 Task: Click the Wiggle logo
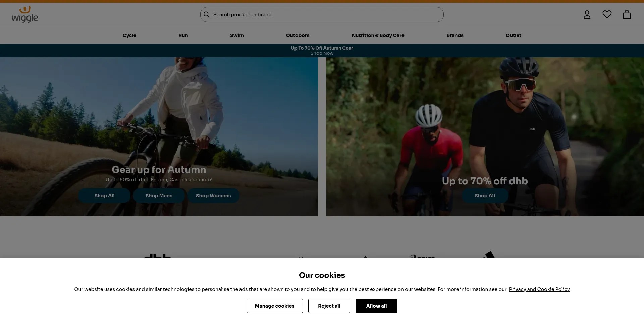pos(25,15)
